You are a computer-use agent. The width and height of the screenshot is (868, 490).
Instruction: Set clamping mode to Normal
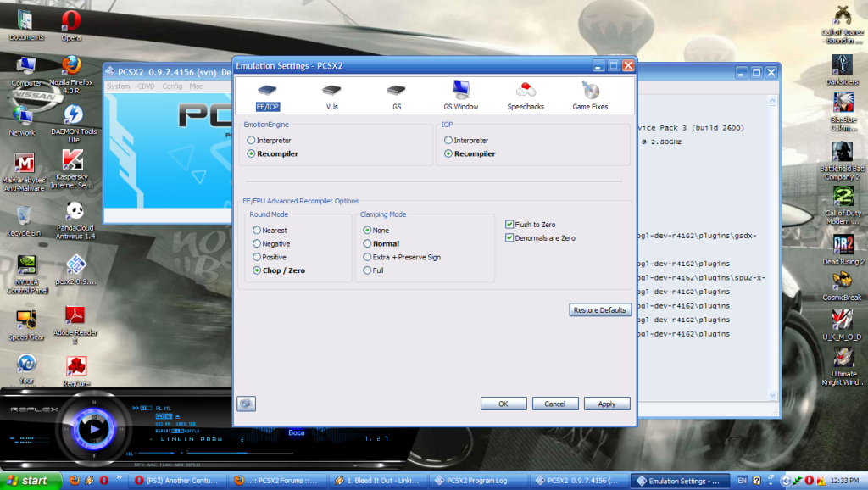tap(381, 243)
